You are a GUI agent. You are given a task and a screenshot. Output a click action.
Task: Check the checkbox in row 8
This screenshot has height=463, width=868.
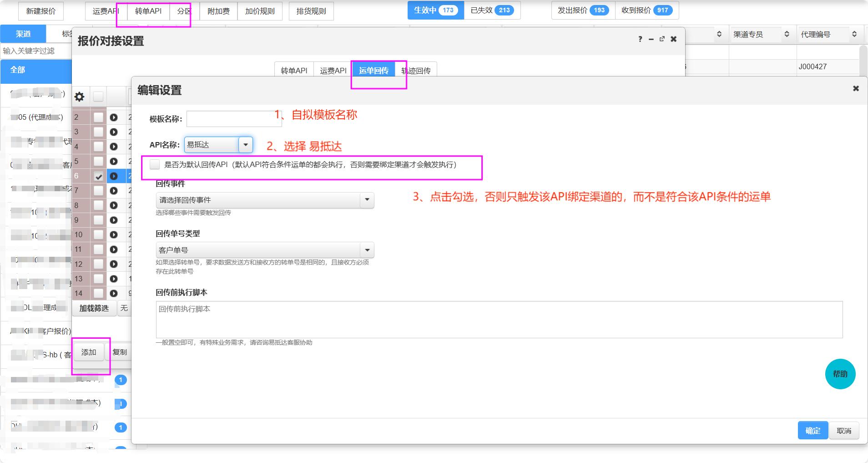[98, 205]
